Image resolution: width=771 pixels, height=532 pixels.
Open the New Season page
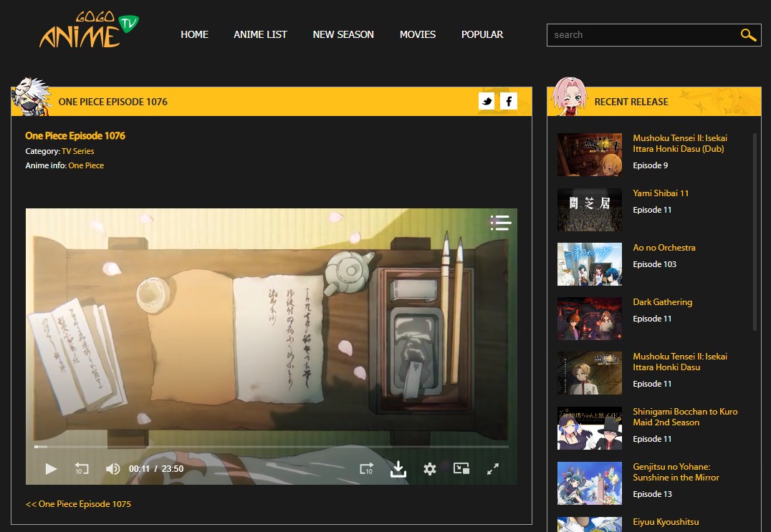tap(343, 34)
